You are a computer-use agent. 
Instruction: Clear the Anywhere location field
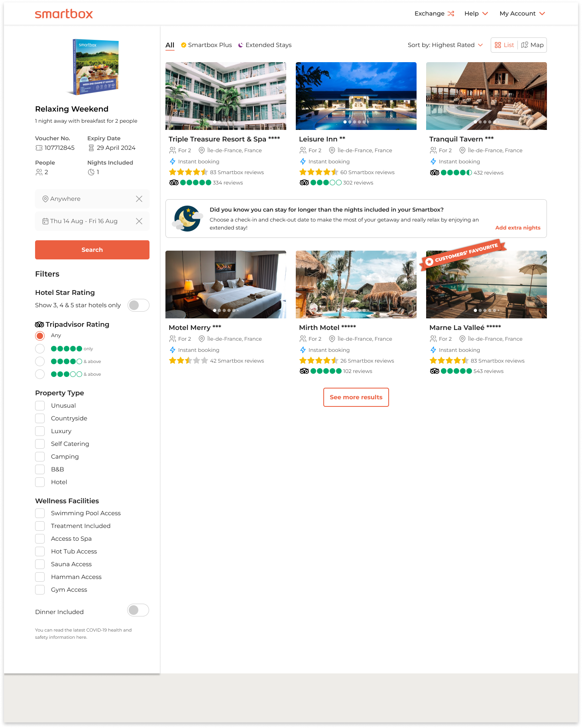139,199
